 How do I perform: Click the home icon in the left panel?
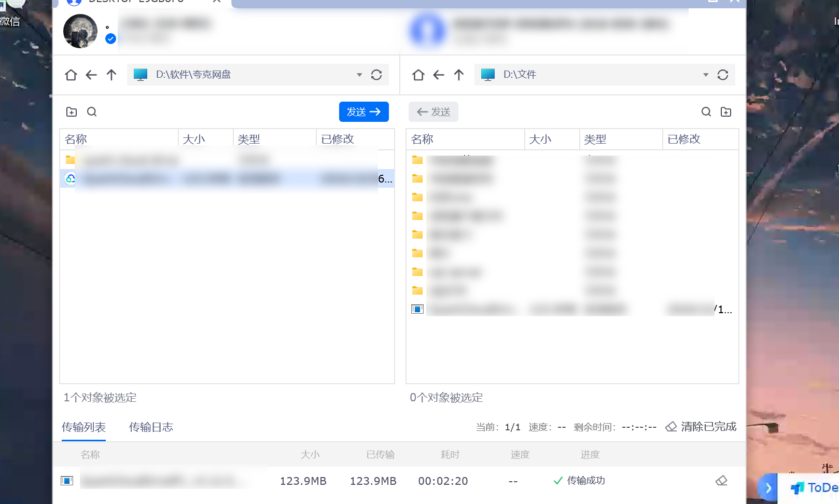(x=71, y=75)
